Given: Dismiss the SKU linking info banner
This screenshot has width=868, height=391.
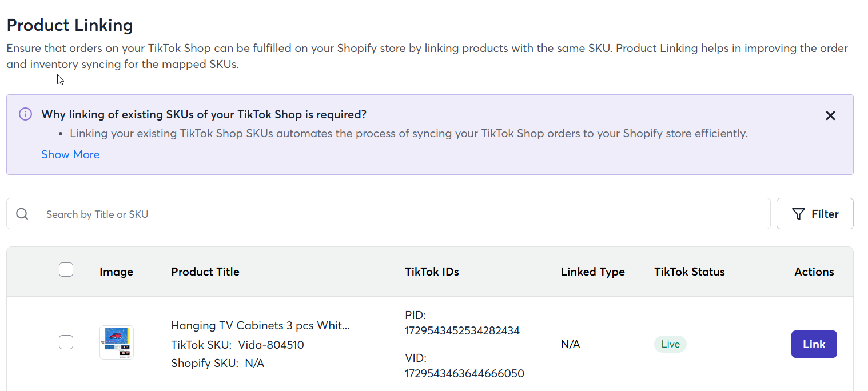Looking at the screenshot, I should pos(830,116).
